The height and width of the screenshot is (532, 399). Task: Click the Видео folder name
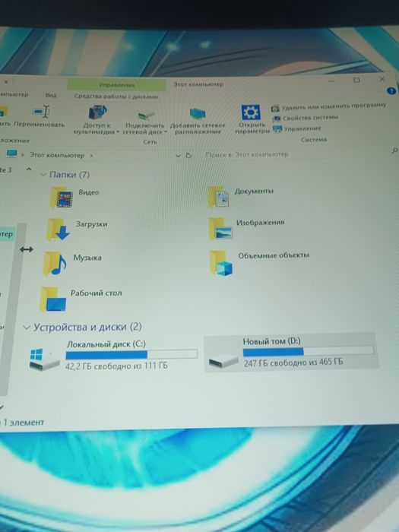(89, 192)
